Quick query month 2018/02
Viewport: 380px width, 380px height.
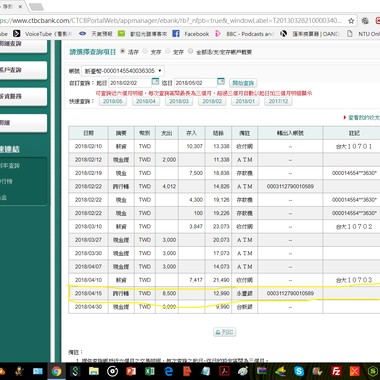coord(212,101)
